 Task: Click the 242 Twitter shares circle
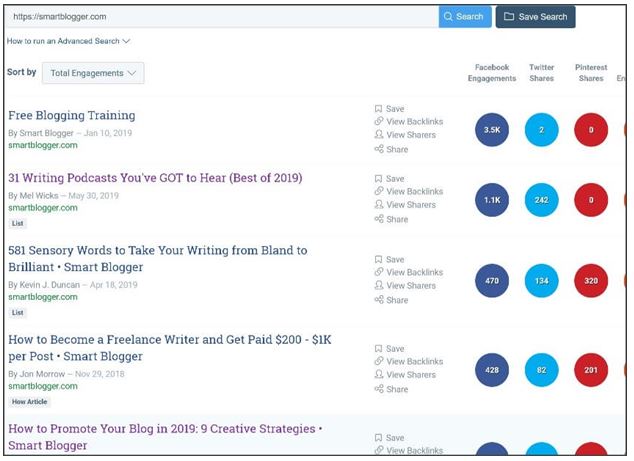tap(541, 199)
